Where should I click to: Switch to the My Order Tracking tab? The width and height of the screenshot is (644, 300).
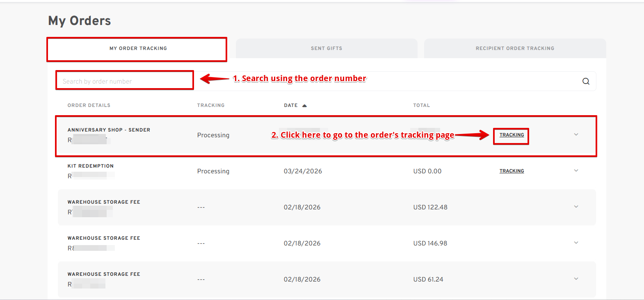[x=138, y=48]
